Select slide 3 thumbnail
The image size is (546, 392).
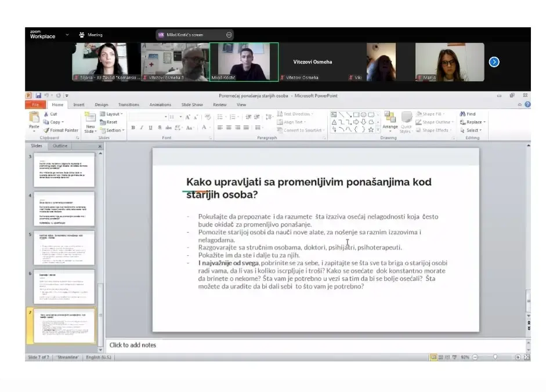tap(64, 169)
